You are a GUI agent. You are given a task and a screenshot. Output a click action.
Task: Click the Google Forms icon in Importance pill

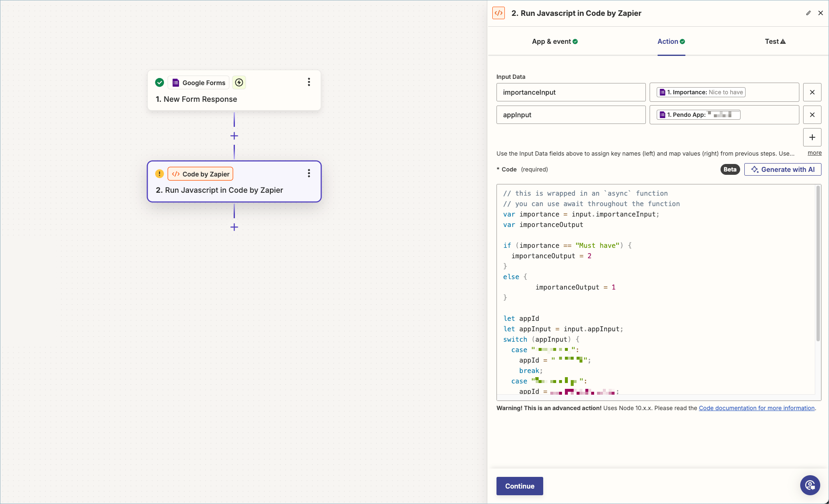tap(662, 92)
